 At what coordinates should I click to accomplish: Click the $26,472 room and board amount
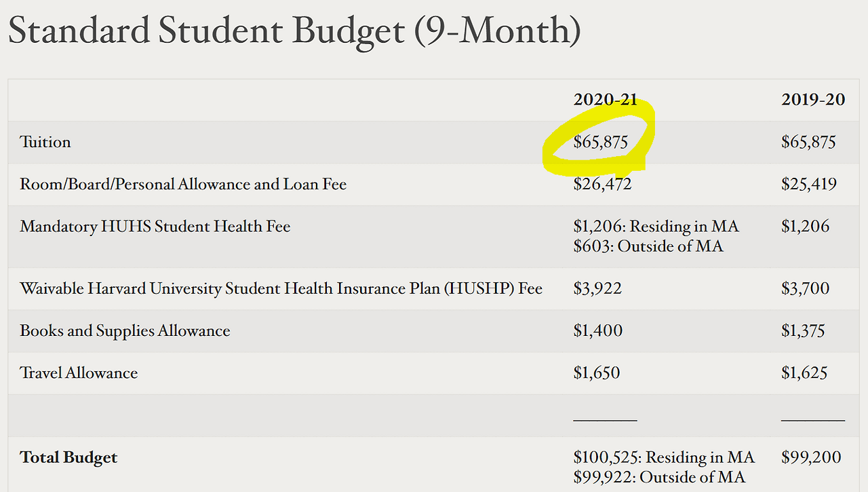pos(602,185)
